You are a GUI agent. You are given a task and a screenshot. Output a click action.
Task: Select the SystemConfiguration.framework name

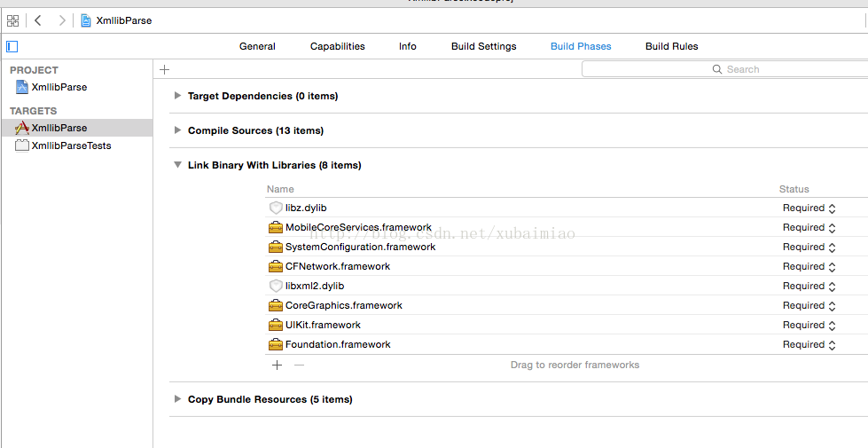click(x=360, y=247)
